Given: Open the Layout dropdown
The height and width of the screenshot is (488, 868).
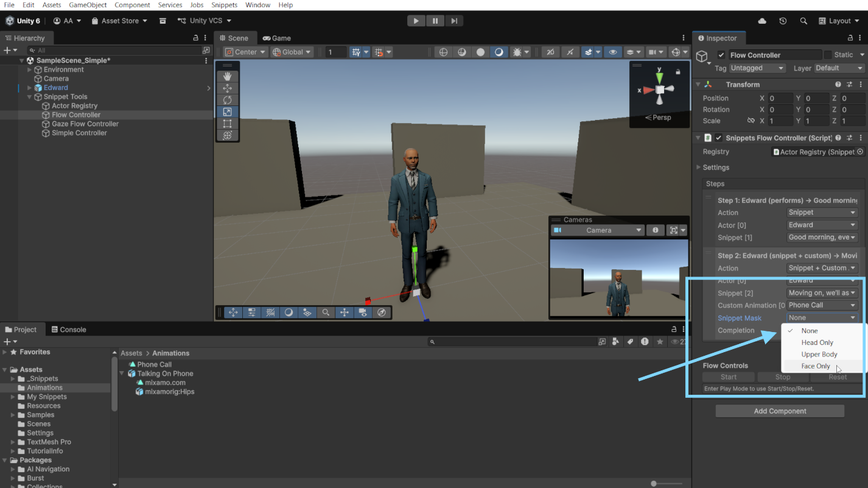Looking at the screenshot, I should click(839, 21).
